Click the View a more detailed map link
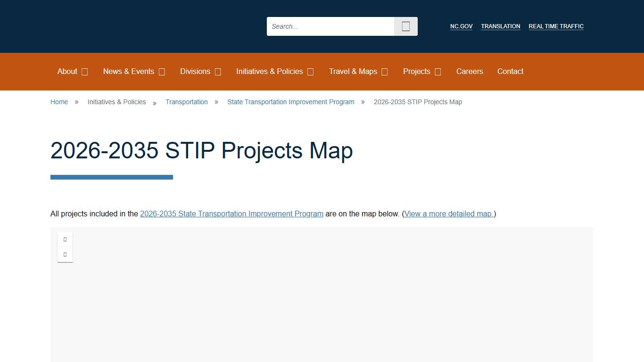Screen dimensions: 644x362 tap(448, 214)
